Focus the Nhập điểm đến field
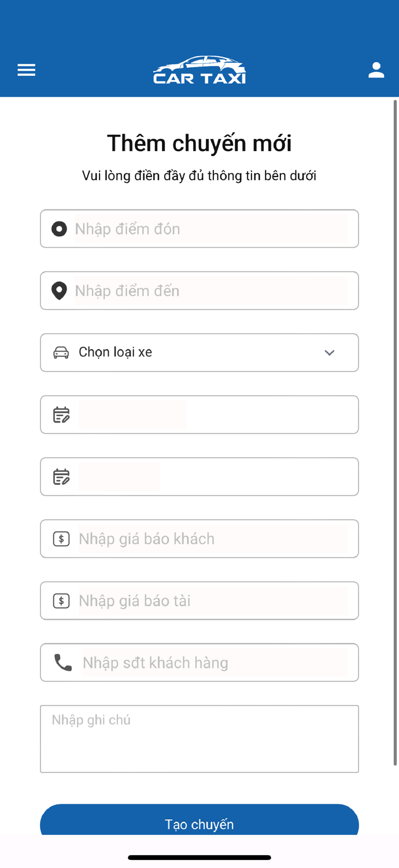399x868 pixels. click(x=211, y=290)
